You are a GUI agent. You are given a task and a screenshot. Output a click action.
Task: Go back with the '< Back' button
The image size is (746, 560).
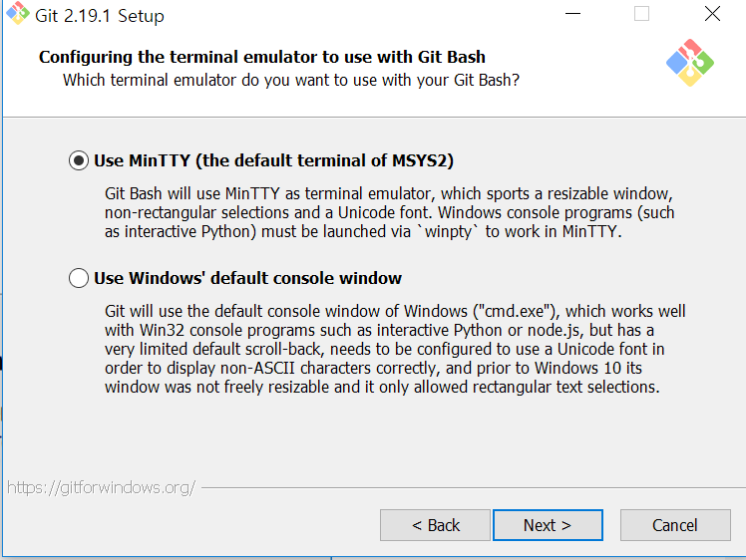click(x=435, y=525)
